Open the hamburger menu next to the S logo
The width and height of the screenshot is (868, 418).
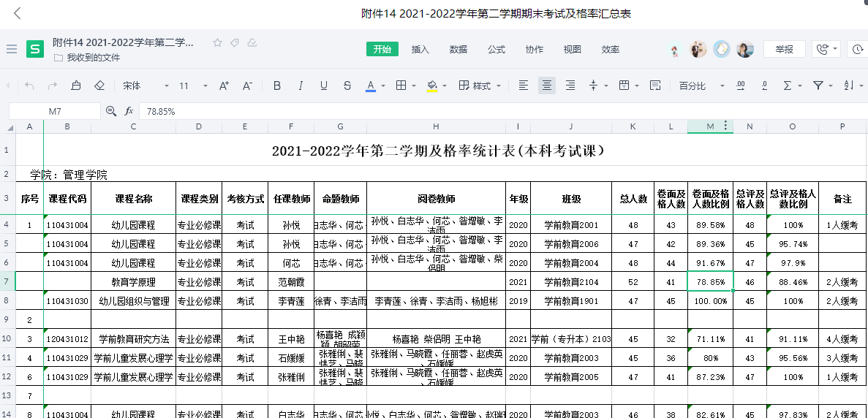click(12, 49)
